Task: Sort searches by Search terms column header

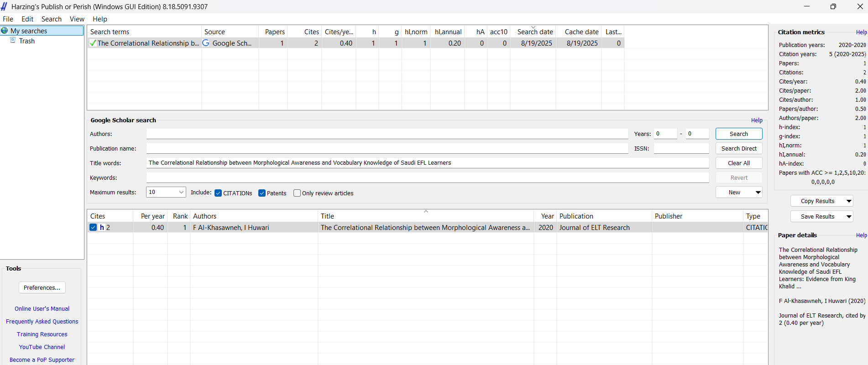Action: click(x=144, y=31)
